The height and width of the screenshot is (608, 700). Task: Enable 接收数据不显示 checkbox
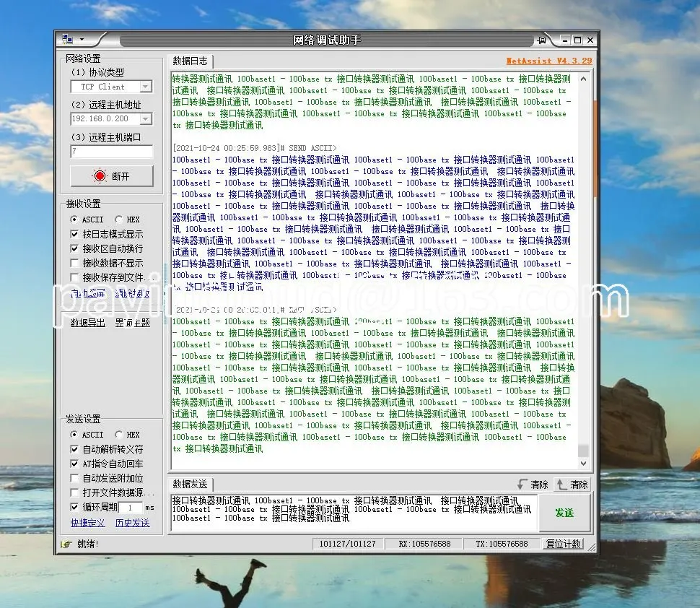click(75, 264)
